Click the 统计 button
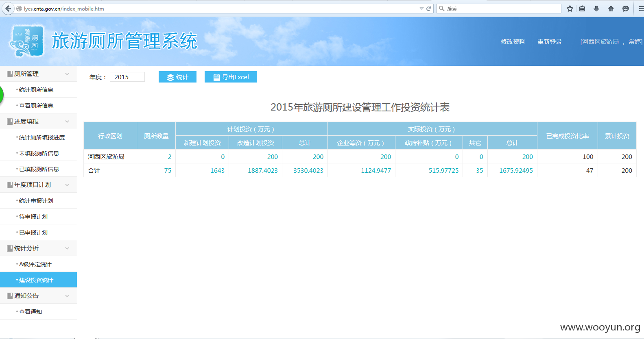This screenshot has width=644, height=339. click(177, 77)
